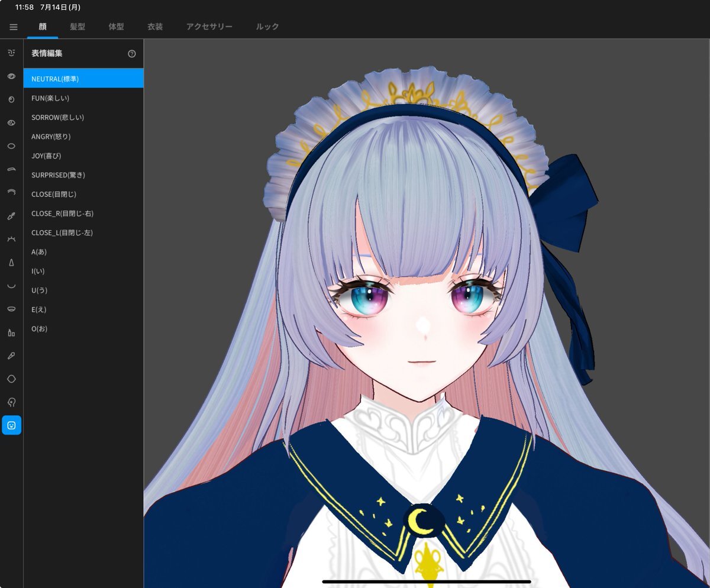Screen dimensions: 710x588
Task: Select the lipstick icon in sidebar
Action: pos(11,332)
